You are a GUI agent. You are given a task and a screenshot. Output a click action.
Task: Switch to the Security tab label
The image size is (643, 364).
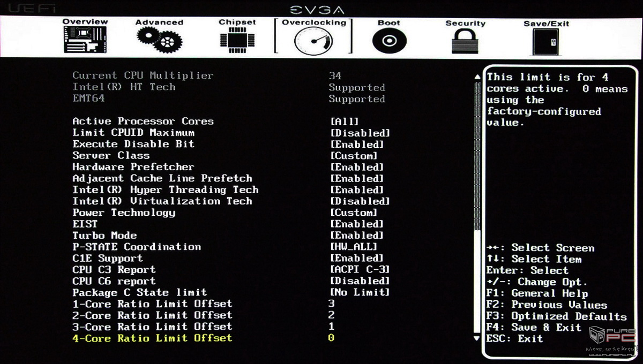tap(465, 24)
